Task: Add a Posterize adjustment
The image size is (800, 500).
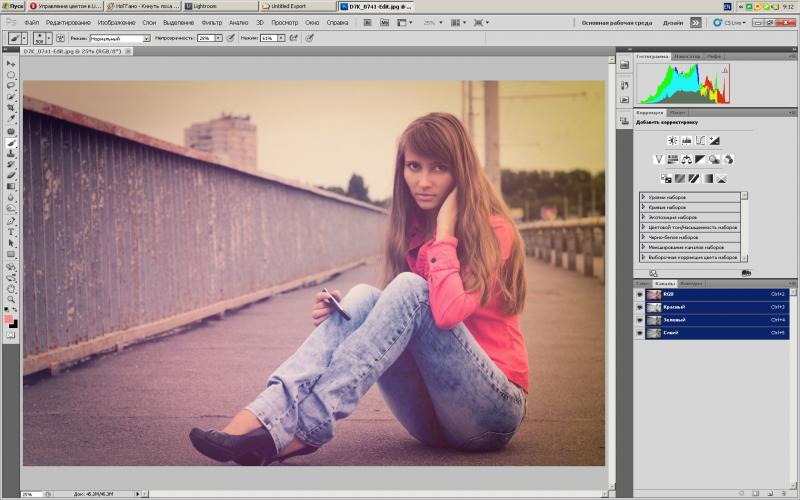Action: pos(680,179)
